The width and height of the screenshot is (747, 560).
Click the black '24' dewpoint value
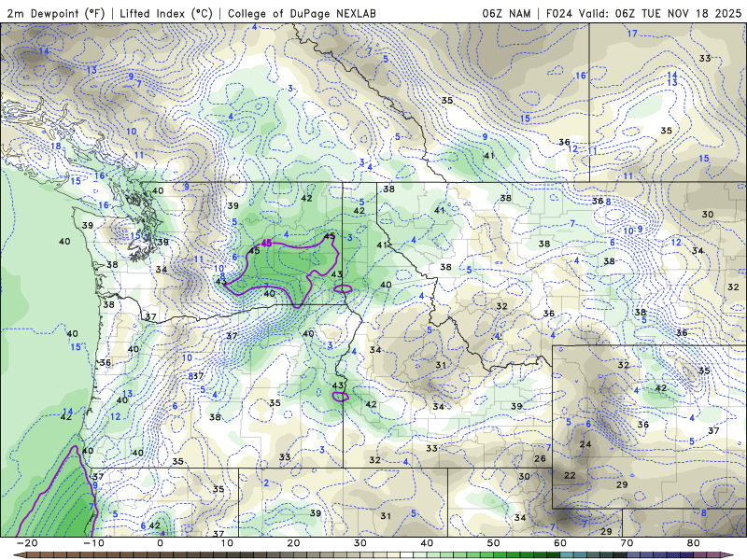pyautogui.click(x=585, y=444)
